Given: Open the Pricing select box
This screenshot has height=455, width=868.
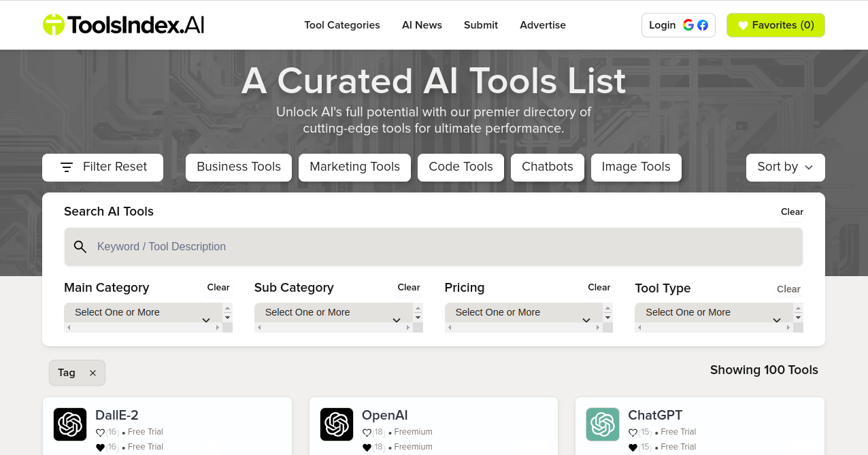Looking at the screenshot, I should [524, 313].
